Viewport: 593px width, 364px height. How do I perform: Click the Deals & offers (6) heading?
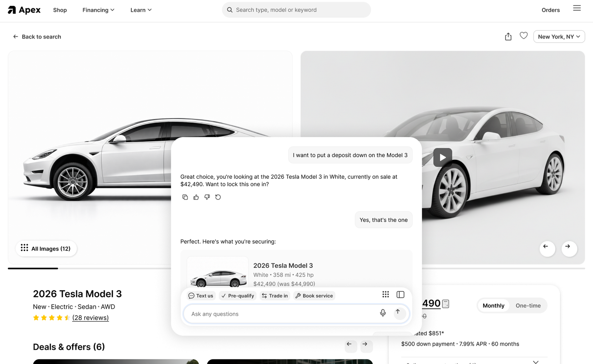pyautogui.click(x=69, y=347)
